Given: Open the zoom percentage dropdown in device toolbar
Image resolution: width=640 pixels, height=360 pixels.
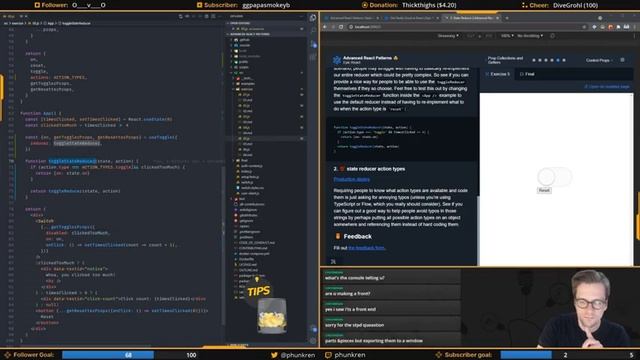Looking at the screenshot, I should click(x=506, y=36).
